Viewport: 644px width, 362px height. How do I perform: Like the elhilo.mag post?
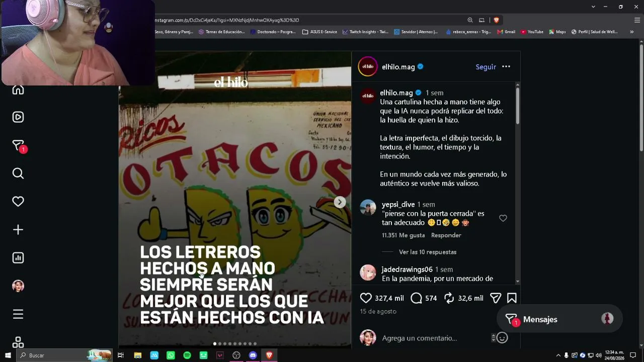coord(366,298)
